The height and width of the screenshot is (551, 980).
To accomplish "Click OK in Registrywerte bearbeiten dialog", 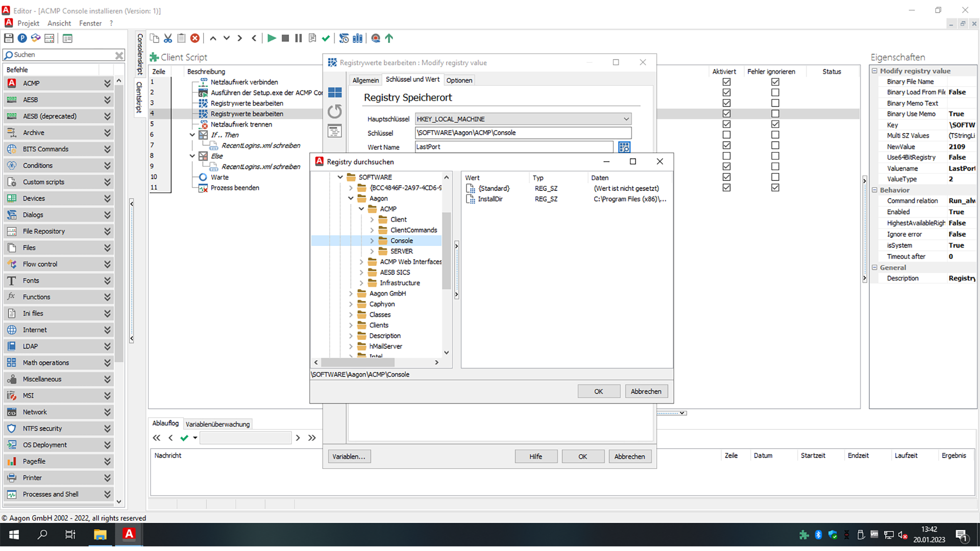I will coord(582,457).
